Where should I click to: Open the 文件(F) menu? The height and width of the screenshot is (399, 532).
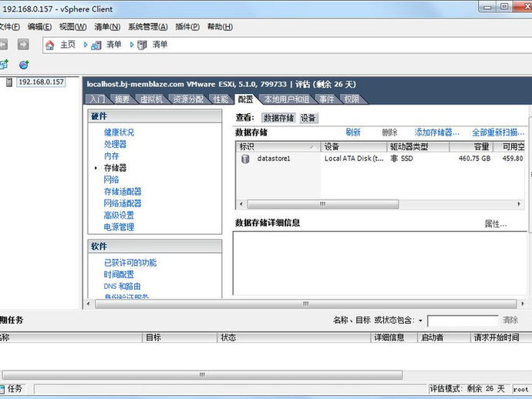(x=9, y=27)
